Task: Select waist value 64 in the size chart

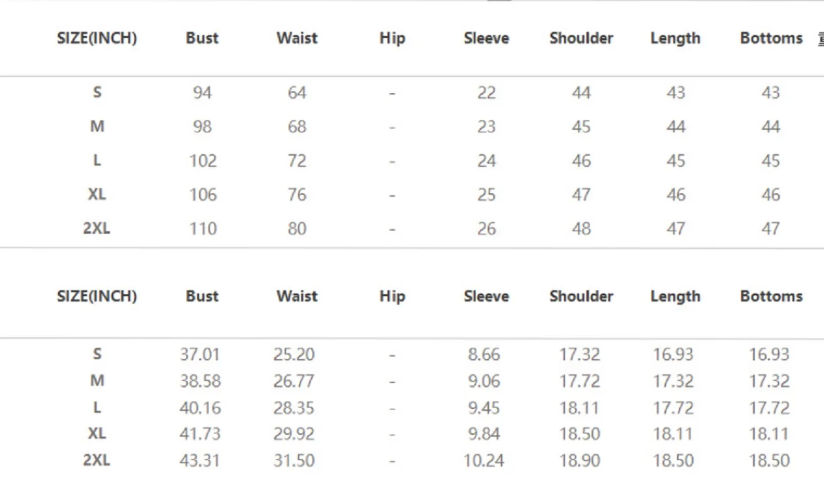Action: (297, 93)
